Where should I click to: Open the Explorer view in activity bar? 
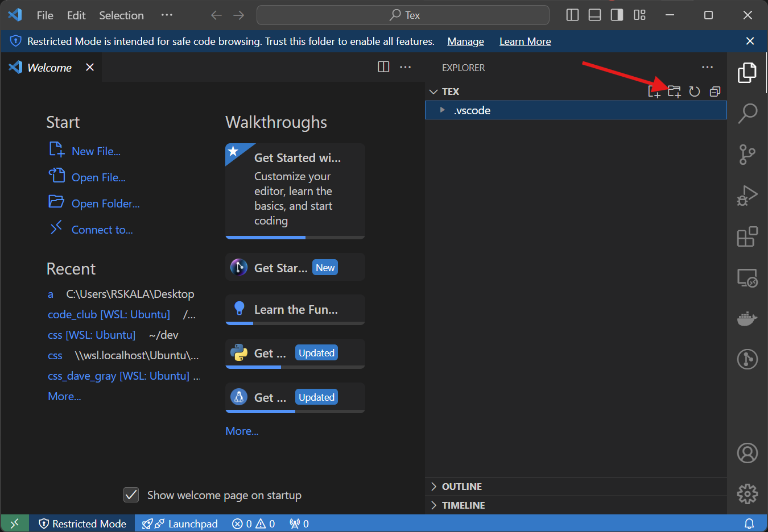[x=747, y=73]
